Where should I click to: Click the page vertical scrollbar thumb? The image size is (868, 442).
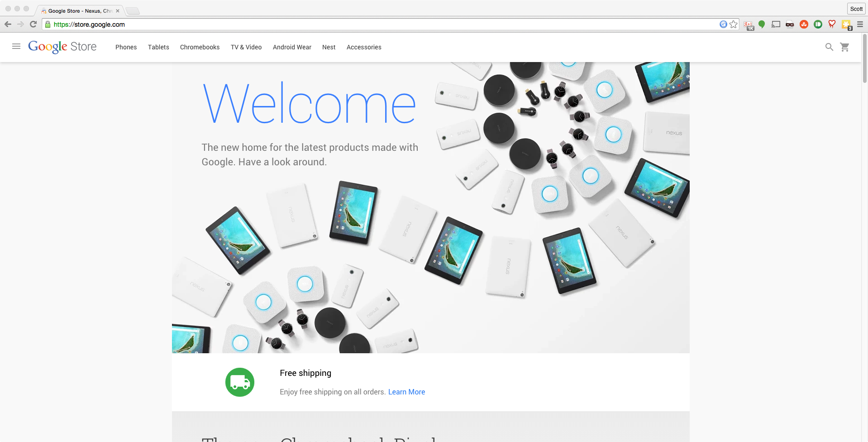(x=864, y=58)
